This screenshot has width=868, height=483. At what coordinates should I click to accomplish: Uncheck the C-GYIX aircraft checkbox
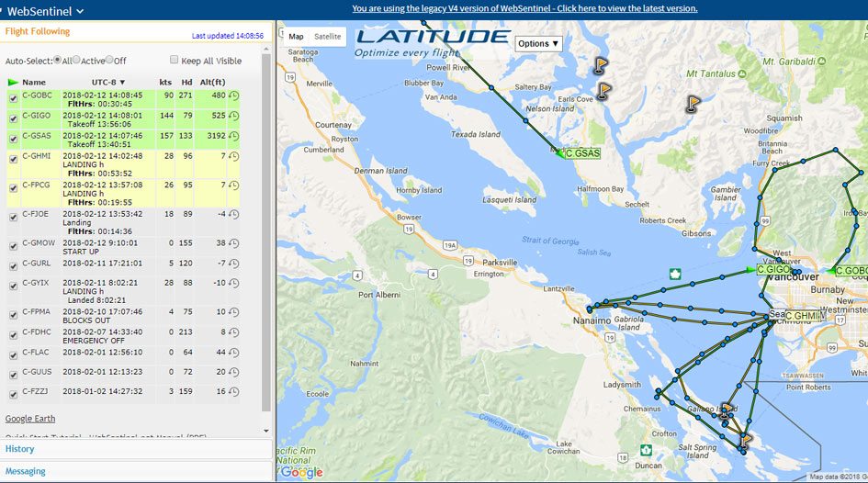click(x=13, y=286)
